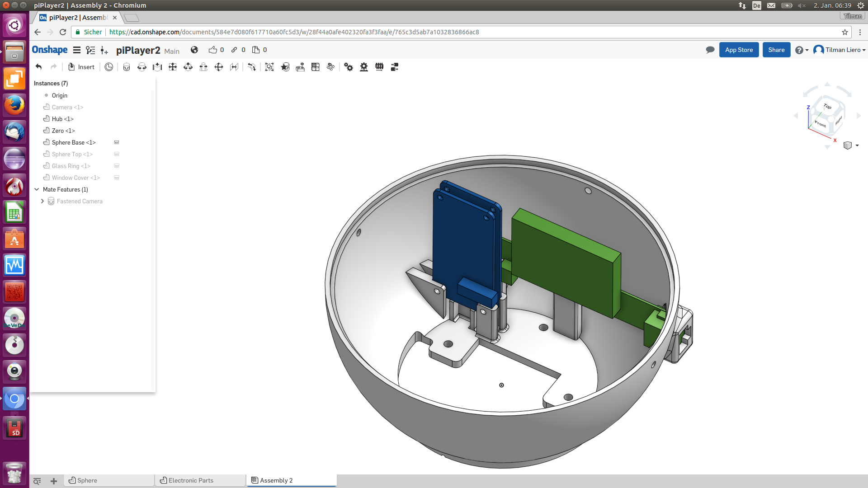Click the Share button

[776, 50]
